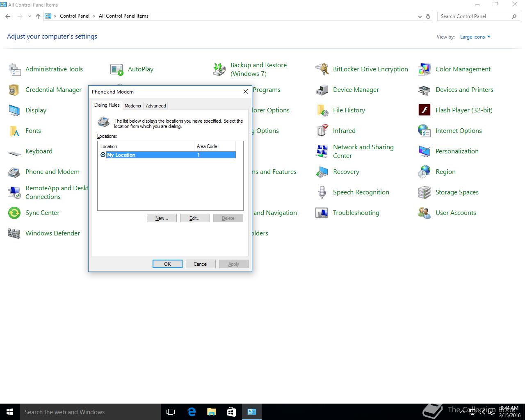Sort list by Location column header
This screenshot has height=420, width=525.
pos(146,146)
